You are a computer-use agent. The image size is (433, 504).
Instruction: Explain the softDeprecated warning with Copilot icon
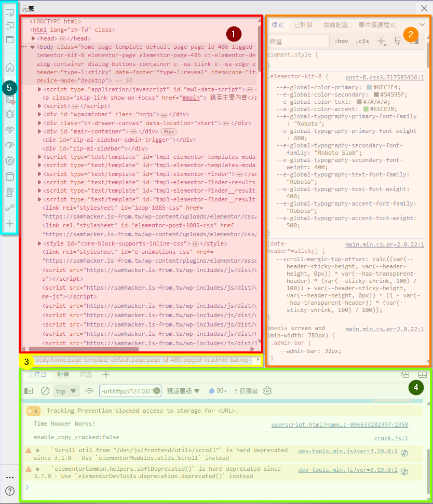click(x=404, y=471)
